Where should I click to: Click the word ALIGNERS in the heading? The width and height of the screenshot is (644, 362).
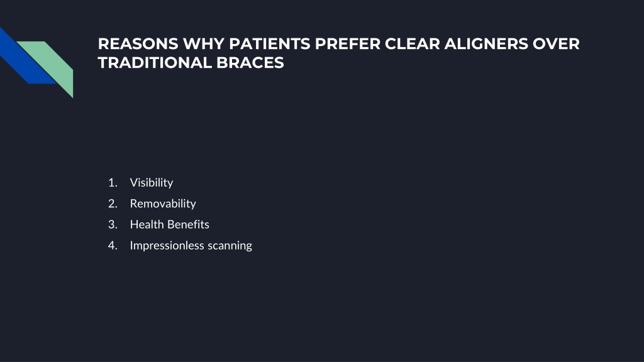coord(486,43)
